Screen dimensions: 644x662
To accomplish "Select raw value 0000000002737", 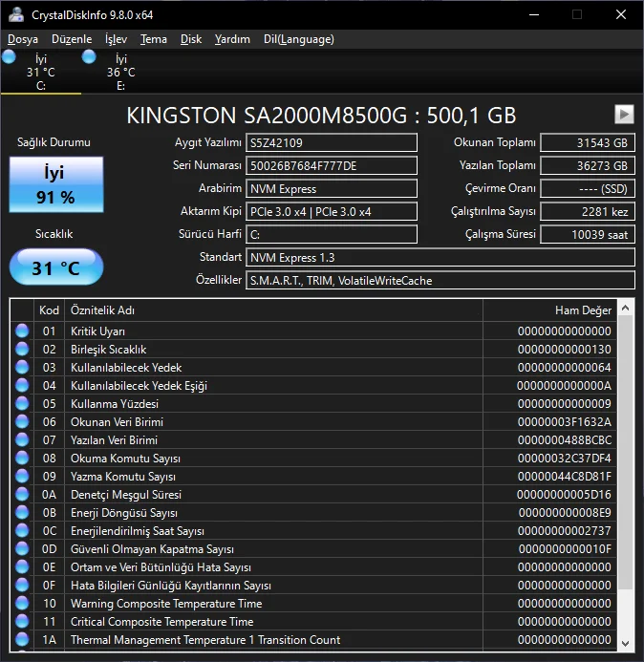I will tap(564, 531).
